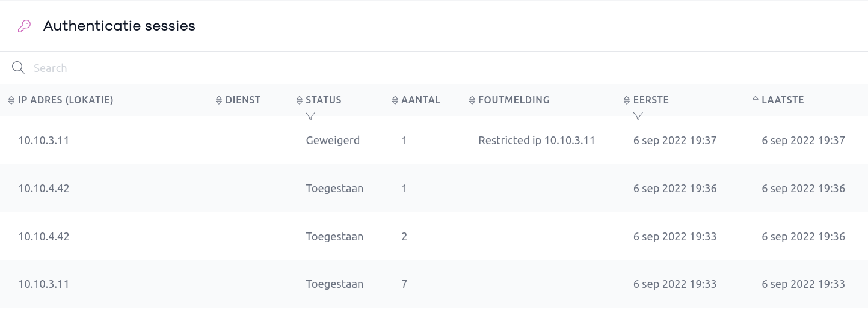The image size is (868, 310).
Task: Click the Restricted ip 10.10.3.11 error message
Action: pos(537,141)
